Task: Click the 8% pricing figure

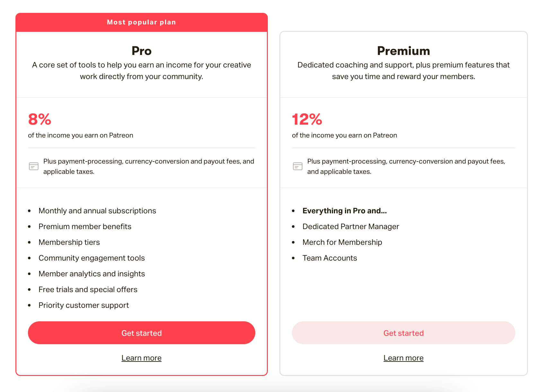Action: [x=39, y=119]
